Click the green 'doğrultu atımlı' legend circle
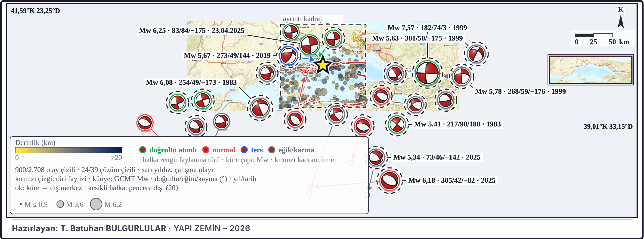Screen dimensions: 644x239 pos(142,150)
